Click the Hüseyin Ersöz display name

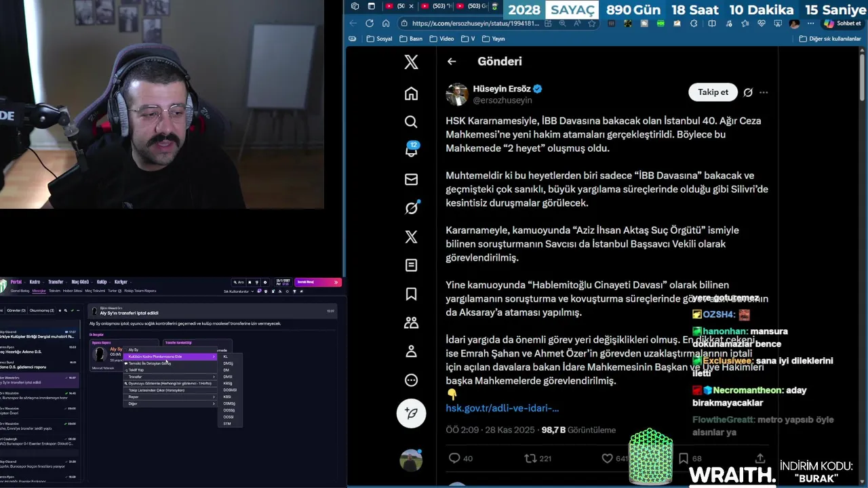click(x=502, y=89)
